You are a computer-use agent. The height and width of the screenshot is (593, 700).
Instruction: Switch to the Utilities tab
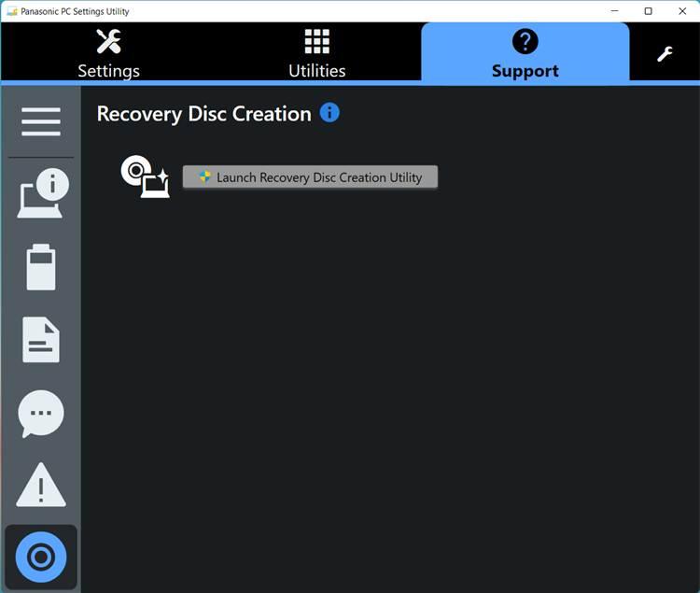pyautogui.click(x=317, y=52)
